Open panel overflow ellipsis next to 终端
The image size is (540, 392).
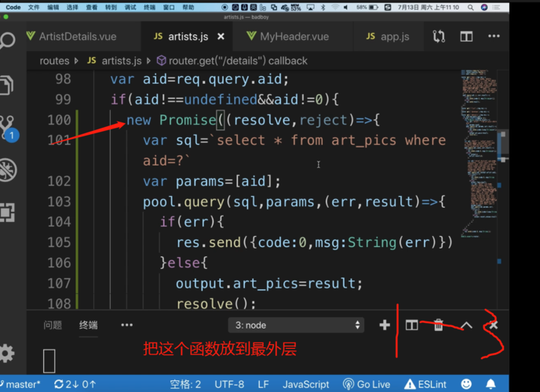[x=126, y=325]
